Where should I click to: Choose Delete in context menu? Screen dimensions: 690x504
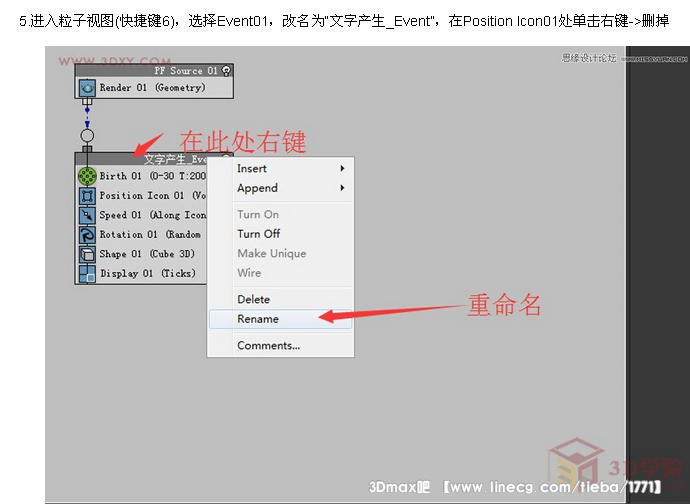pyautogui.click(x=281, y=299)
